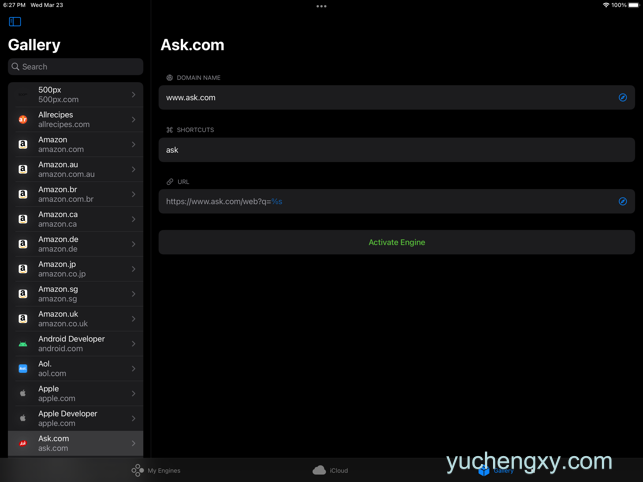
Task: Click the search magnifier icon
Action: (x=16, y=66)
